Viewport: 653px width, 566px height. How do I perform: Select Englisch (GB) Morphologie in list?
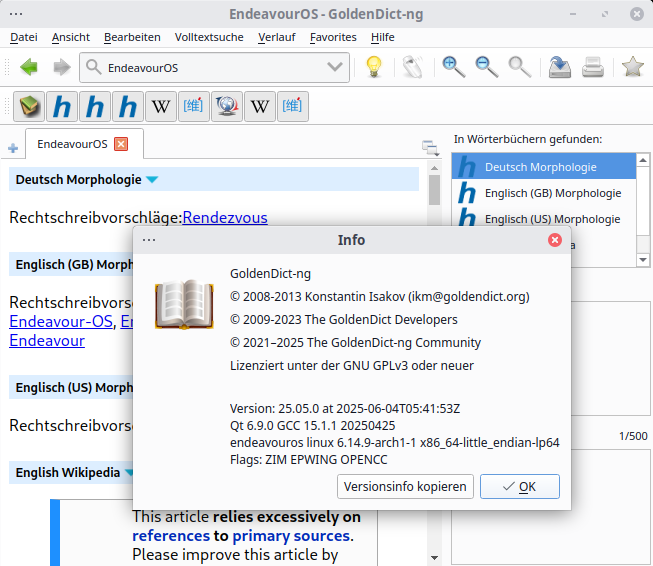click(544, 193)
